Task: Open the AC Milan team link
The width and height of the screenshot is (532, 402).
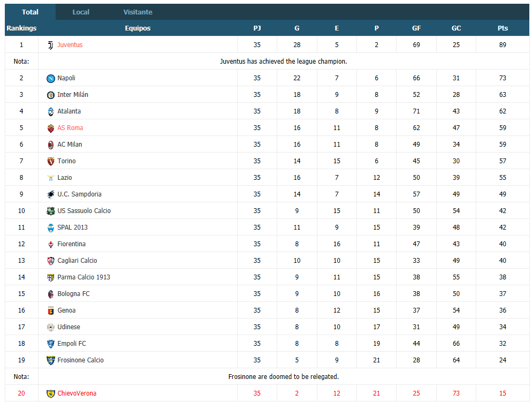Action: coord(70,145)
